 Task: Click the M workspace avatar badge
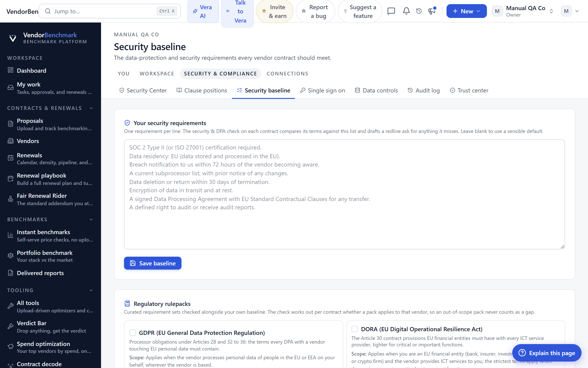coord(497,11)
